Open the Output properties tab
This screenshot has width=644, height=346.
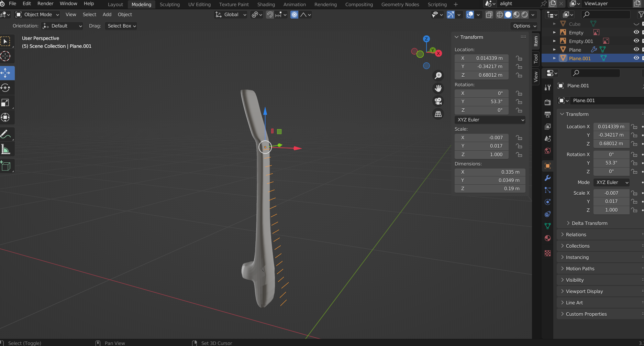pos(548,115)
